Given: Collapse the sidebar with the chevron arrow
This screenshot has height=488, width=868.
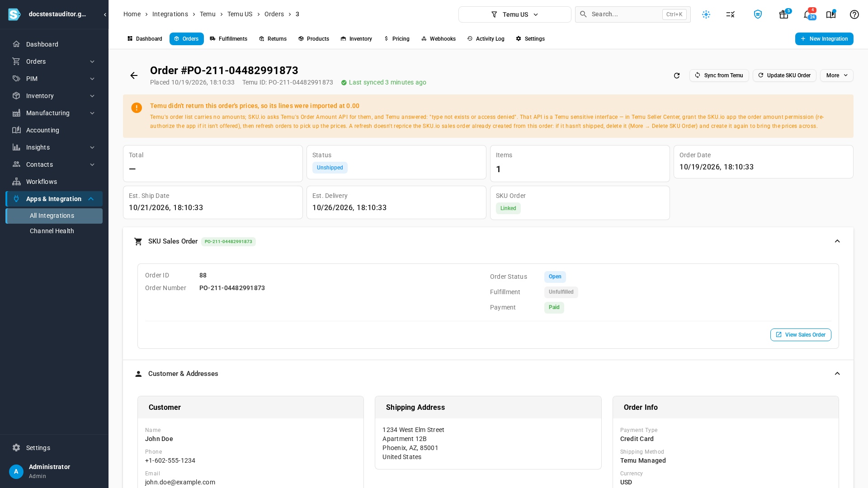Looking at the screenshot, I should 105,14.
